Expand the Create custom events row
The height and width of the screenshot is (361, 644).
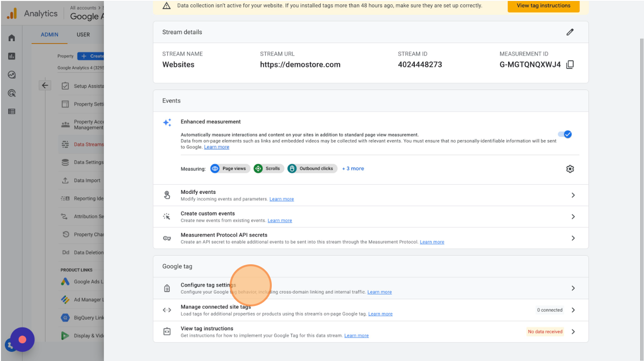(573, 217)
